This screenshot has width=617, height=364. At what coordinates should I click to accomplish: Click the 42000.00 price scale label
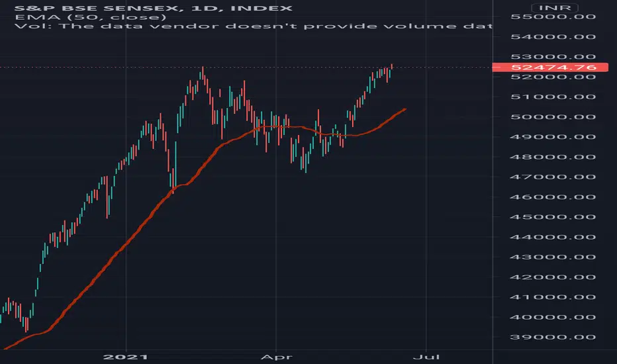553,277
